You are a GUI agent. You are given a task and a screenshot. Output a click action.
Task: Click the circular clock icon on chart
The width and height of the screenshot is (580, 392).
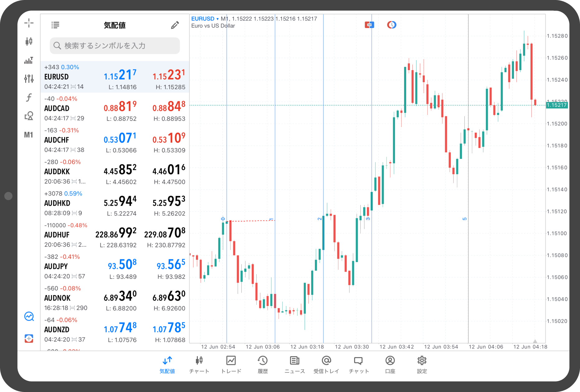392,25
